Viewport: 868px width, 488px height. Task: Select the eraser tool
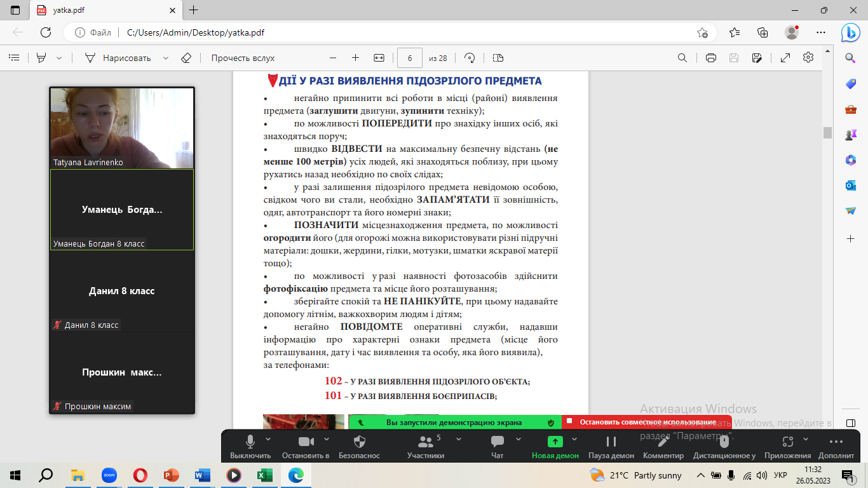point(186,58)
